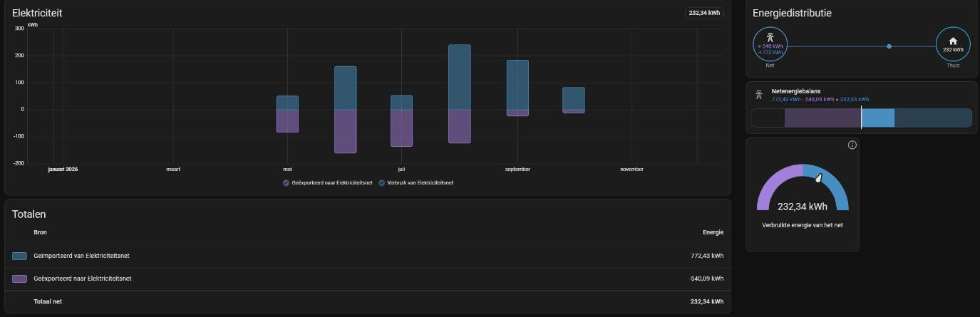Click the August purple export bar
Viewport: 980px width, 317px height.
pyautogui.click(x=460, y=127)
